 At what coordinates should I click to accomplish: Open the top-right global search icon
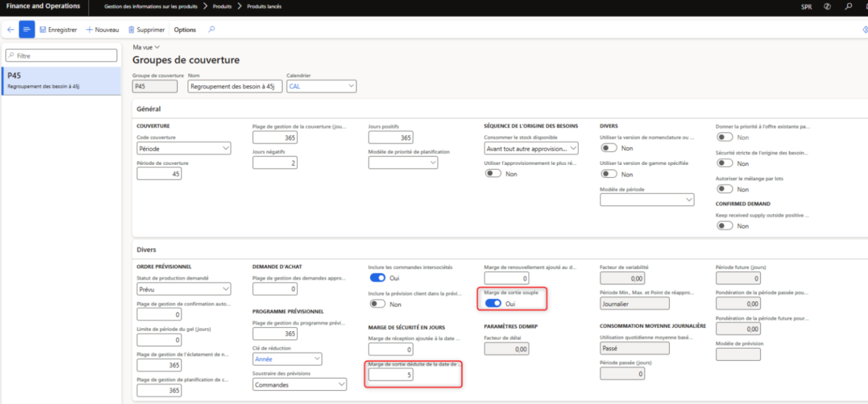click(848, 6)
